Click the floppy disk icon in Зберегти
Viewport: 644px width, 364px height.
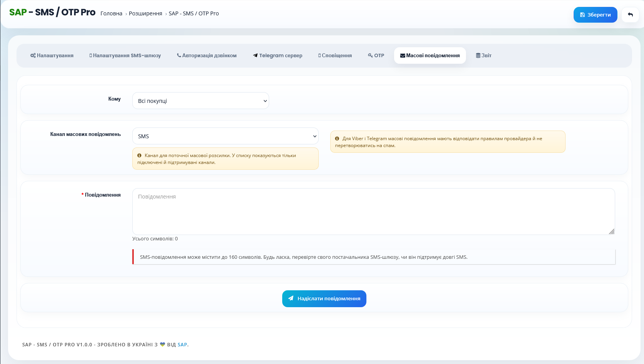coord(582,15)
